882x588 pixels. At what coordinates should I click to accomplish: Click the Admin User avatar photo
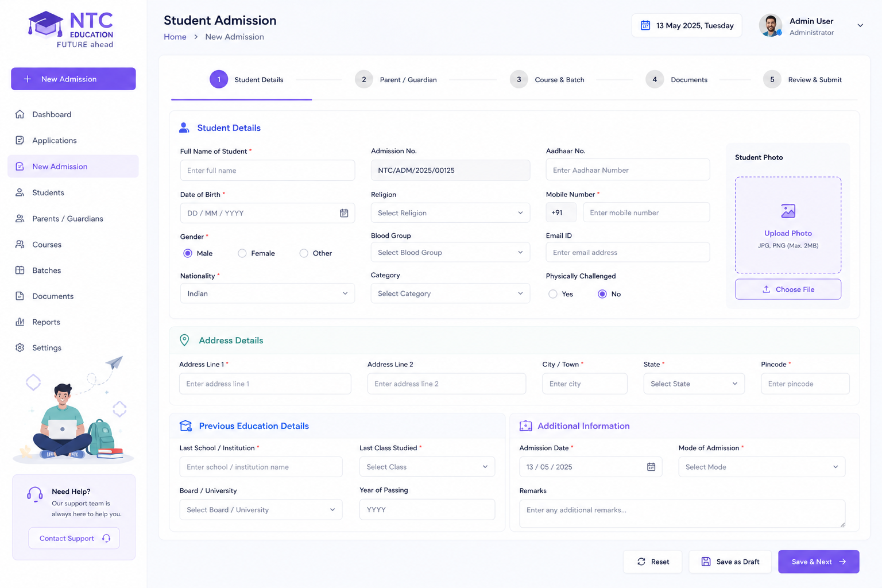pos(771,25)
